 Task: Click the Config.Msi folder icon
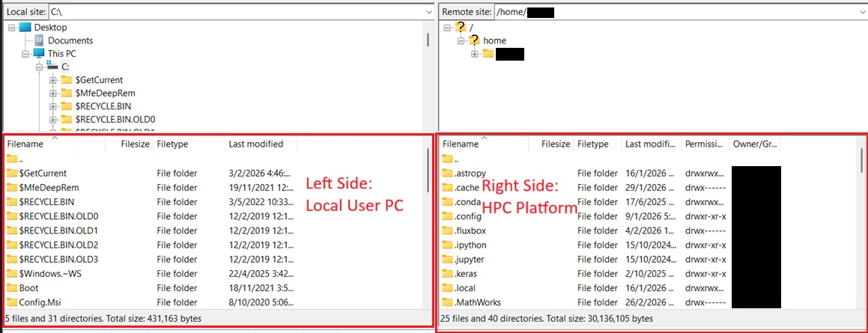(x=12, y=302)
